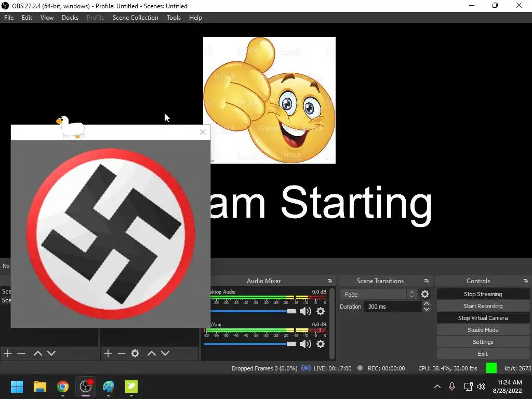Click the Desktop Goose on the popup
This screenshot has height=399, width=532.
pos(71,128)
